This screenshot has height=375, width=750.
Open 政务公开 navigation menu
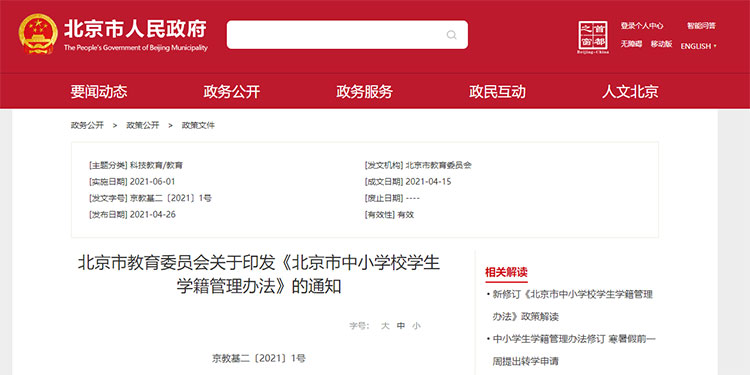point(232,91)
